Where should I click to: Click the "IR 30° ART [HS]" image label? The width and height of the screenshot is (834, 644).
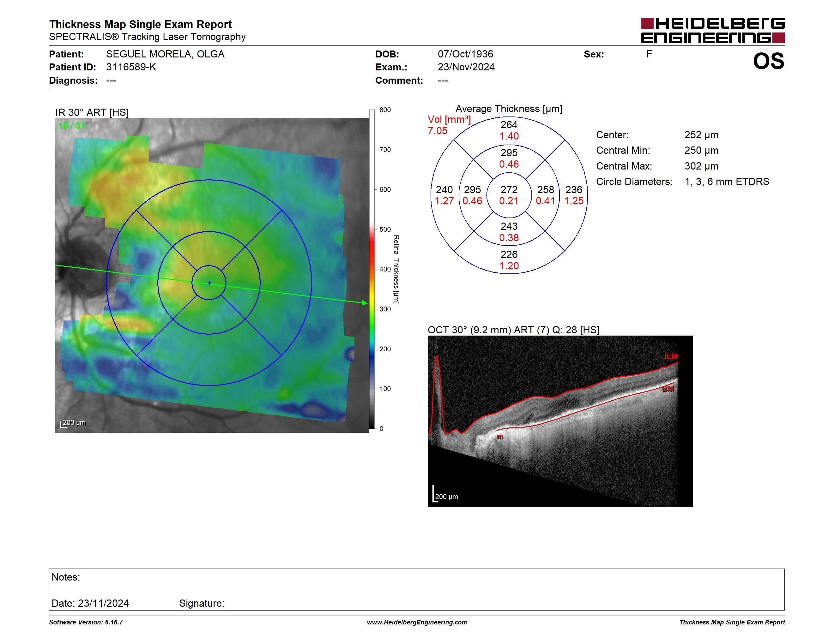[x=92, y=113]
